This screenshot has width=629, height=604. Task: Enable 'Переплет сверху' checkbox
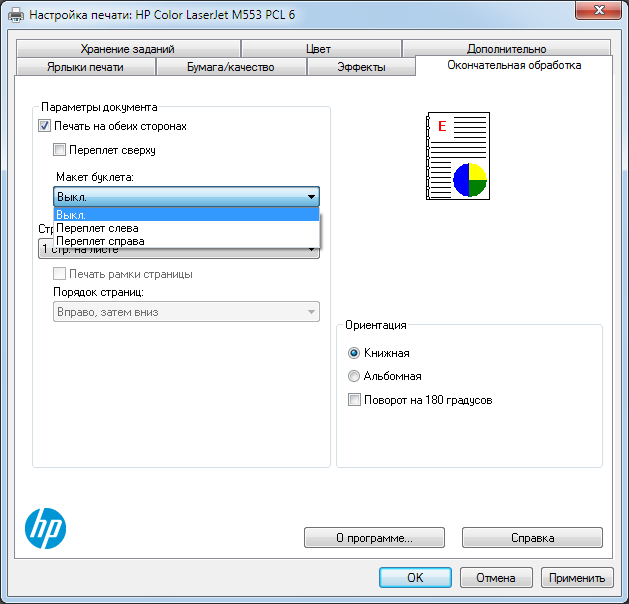(x=60, y=150)
